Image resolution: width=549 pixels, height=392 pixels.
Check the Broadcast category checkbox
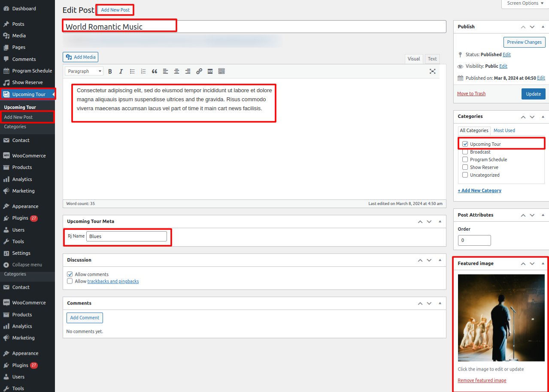[x=465, y=152]
